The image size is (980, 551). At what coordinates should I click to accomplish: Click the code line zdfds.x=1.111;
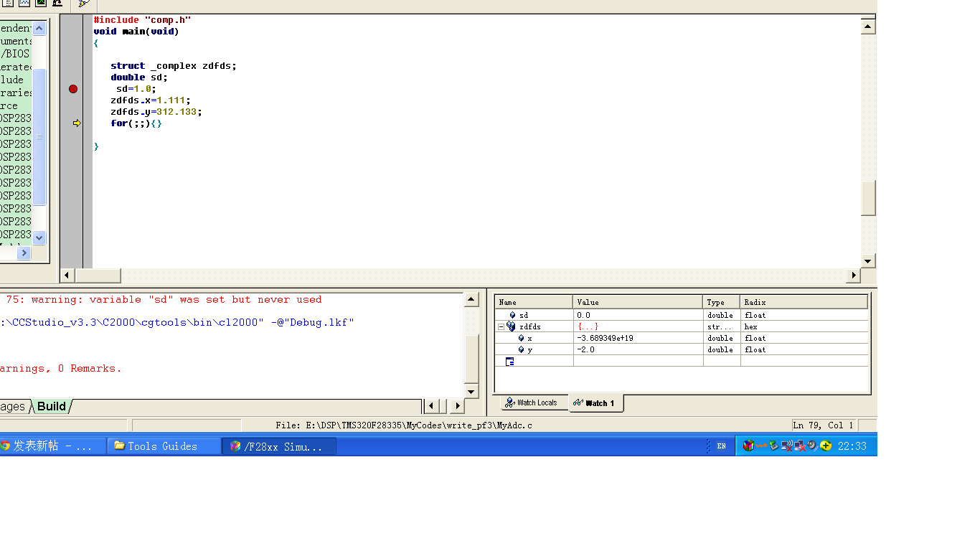(x=151, y=100)
